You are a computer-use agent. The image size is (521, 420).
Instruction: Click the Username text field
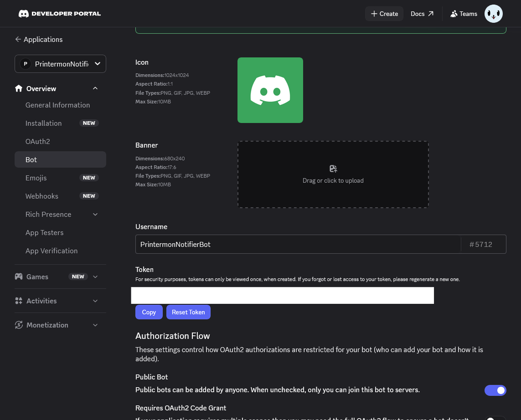pyautogui.click(x=298, y=244)
